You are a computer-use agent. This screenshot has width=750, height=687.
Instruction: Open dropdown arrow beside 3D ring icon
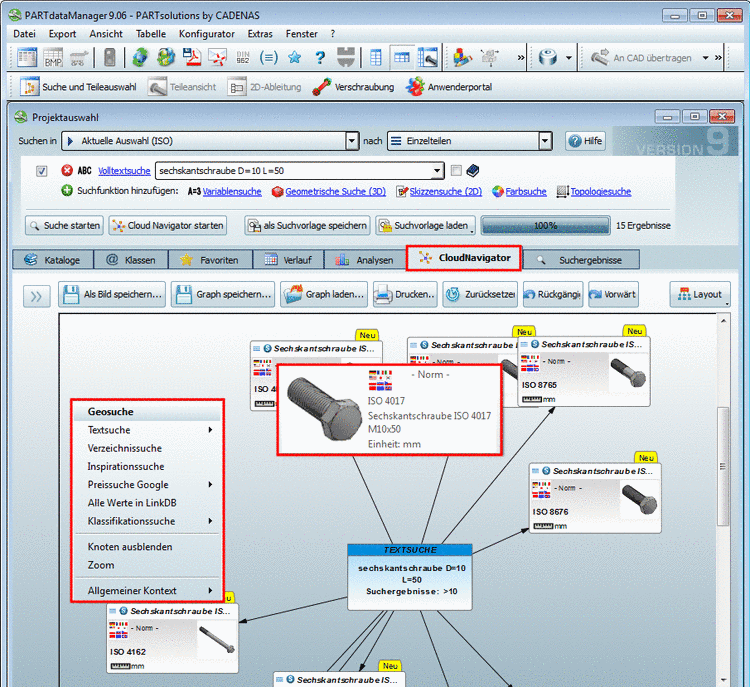[569, 58]
